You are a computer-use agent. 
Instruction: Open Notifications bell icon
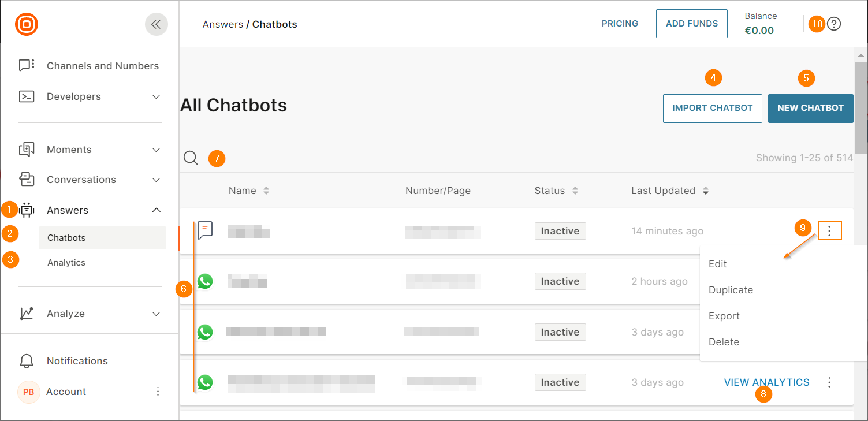point(27,361)
